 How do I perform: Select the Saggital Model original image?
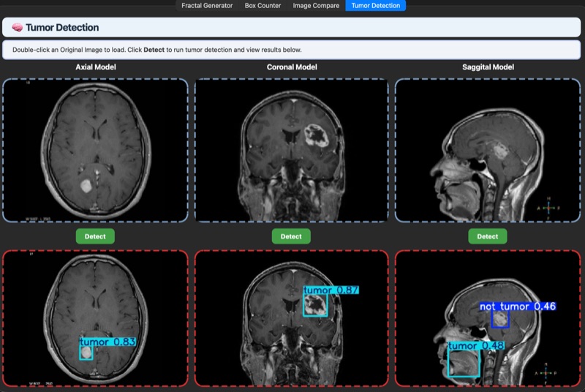[488, 151]
